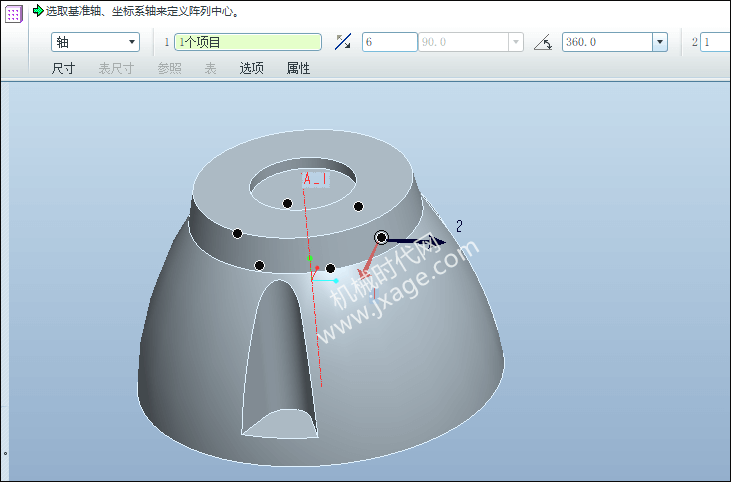Toggle the lower-left pattern instance dot
The image size is (731, 482).
tap(260, 266)
